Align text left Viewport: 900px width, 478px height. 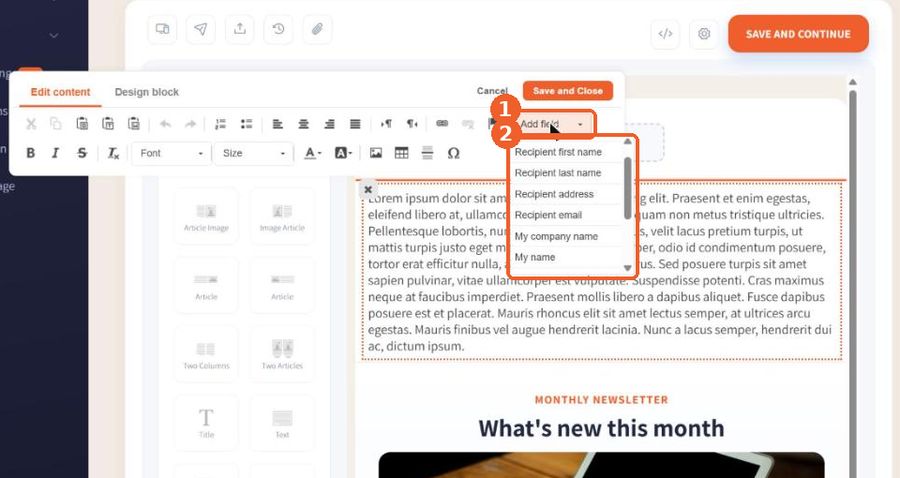278,124
